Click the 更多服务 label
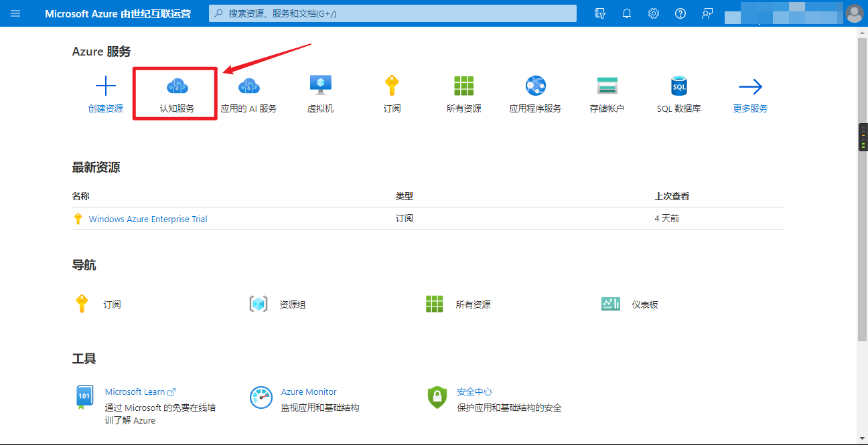 pyautogui.click(x=750, y=108)
